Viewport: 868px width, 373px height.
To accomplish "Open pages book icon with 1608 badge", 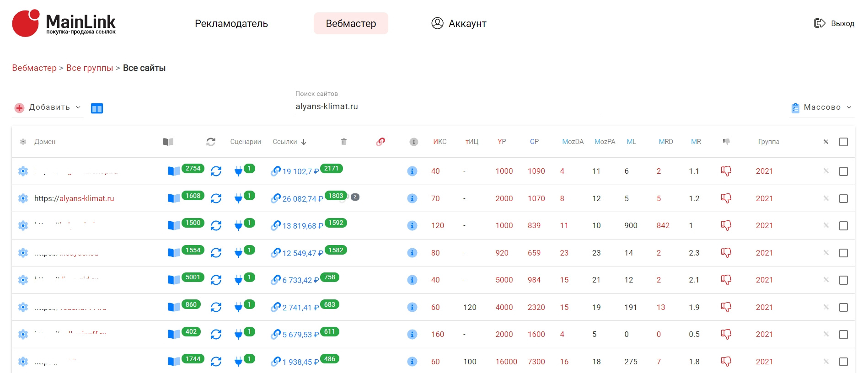I will [174, 198].
